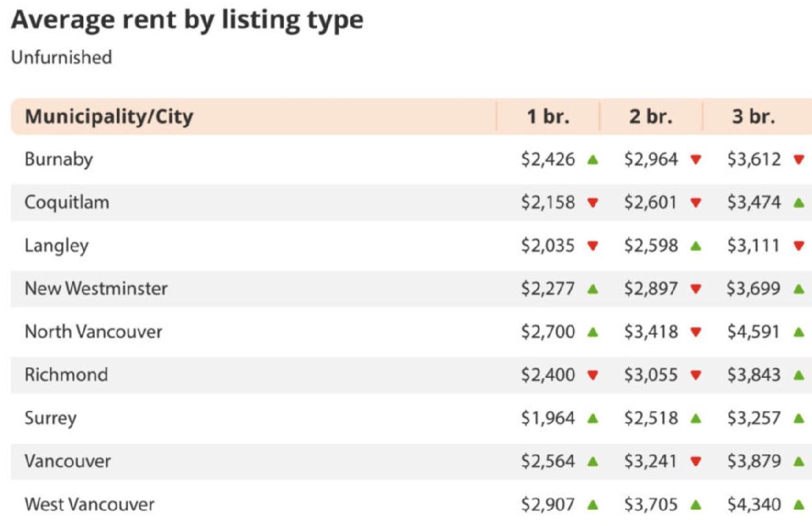Select the 2 br. column header
Image resolution: width=812 pixels, height=526 pixels.
tap(651, 117)
